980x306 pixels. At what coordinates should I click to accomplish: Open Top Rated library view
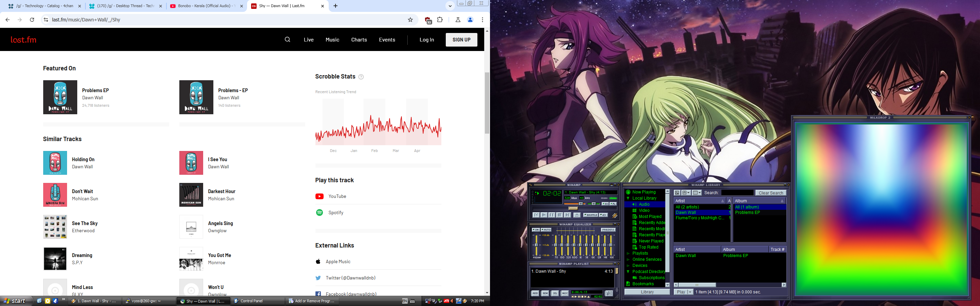tap(648, 247)
